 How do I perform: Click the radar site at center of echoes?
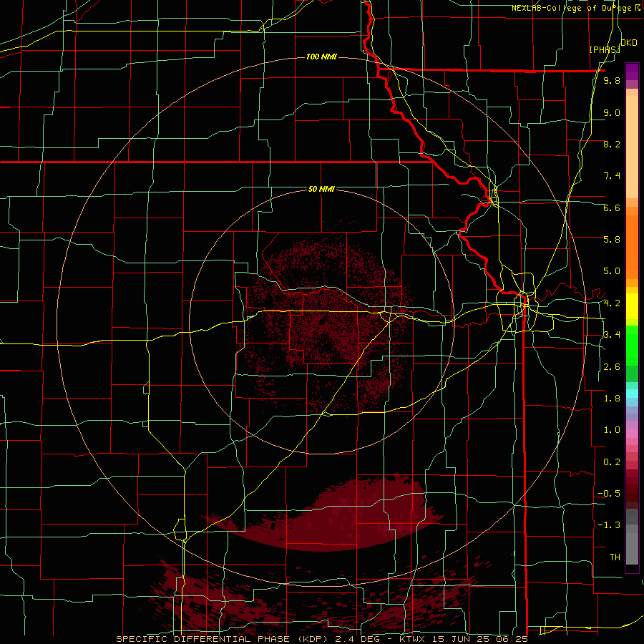(x=321, y=323)
